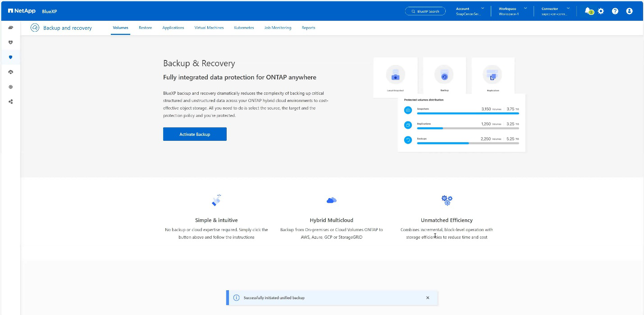644x315 pixels.
Task: Click the Backup and recovery title
Action: click(68, 28)
